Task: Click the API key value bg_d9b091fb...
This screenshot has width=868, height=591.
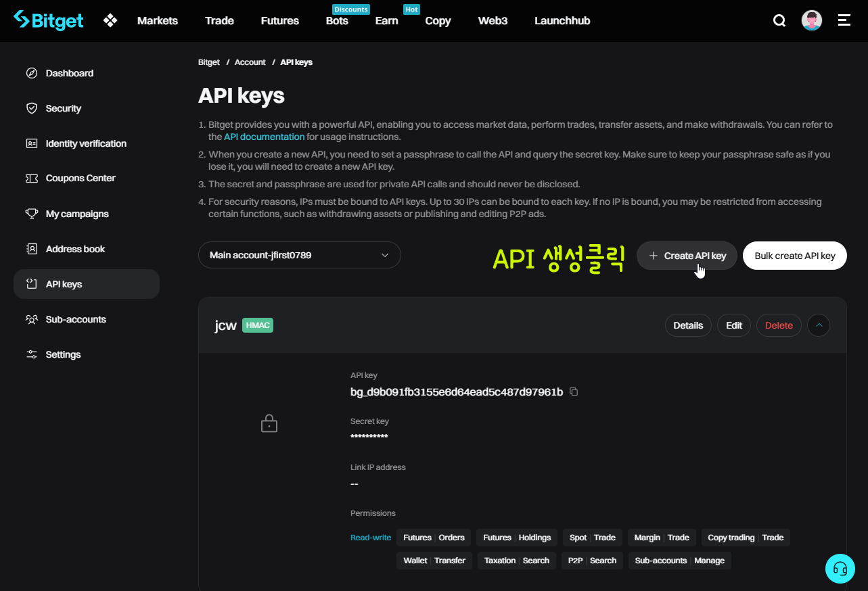Action: click(457, 392)
